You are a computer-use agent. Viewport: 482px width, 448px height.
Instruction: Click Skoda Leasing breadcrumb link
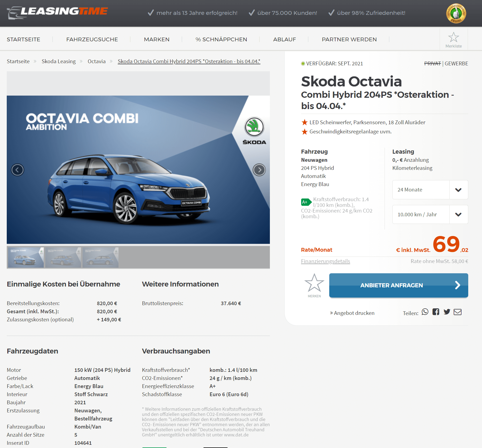click(59, 61)
